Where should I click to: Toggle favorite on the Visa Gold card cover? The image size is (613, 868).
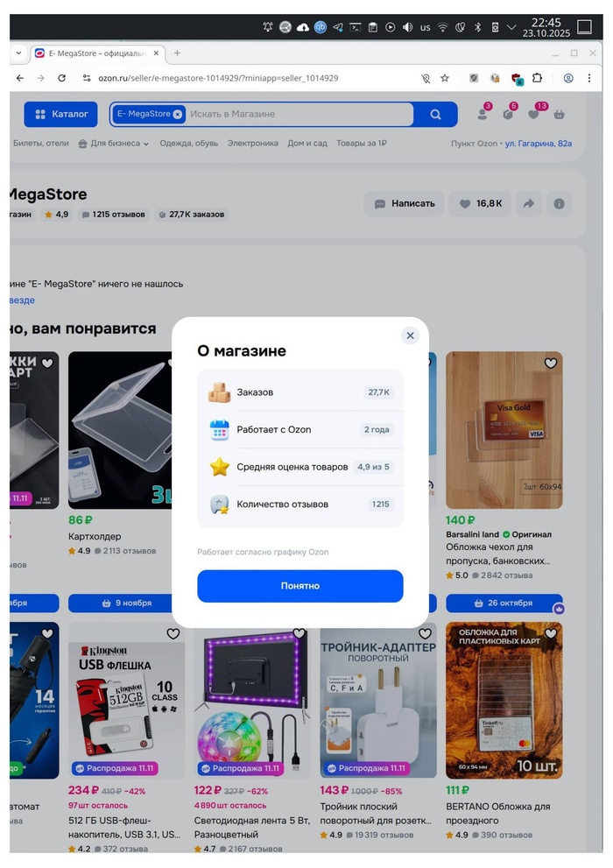551,363
